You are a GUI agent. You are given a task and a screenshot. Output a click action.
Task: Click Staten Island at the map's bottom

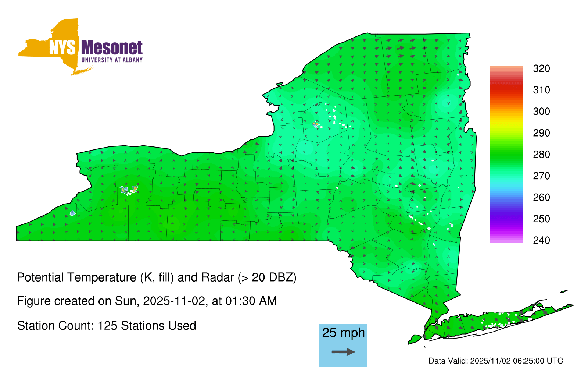[415, 338]
